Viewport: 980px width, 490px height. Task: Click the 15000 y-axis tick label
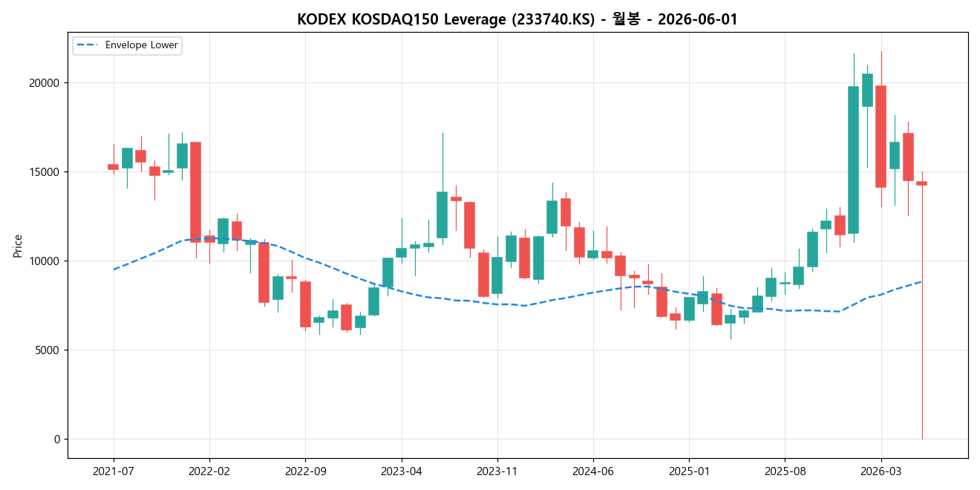click(x=46, y=172)
